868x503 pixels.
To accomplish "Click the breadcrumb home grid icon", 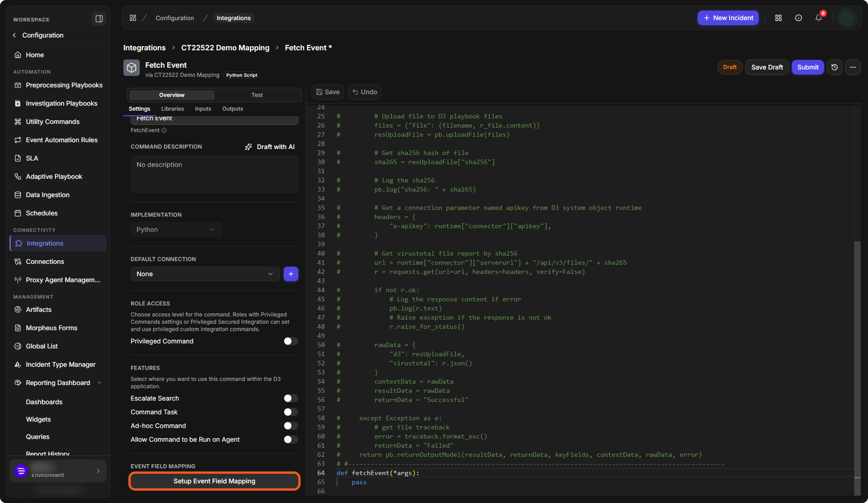I will click(133, 18).
